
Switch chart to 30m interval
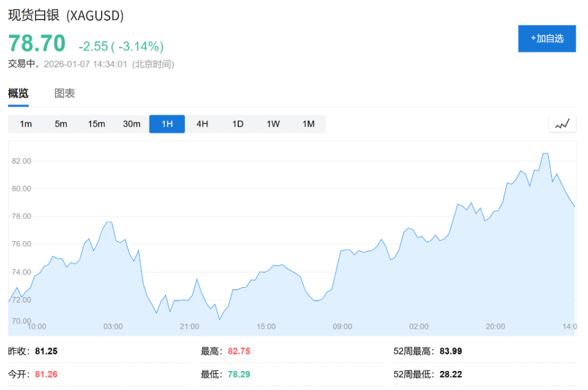132,124
